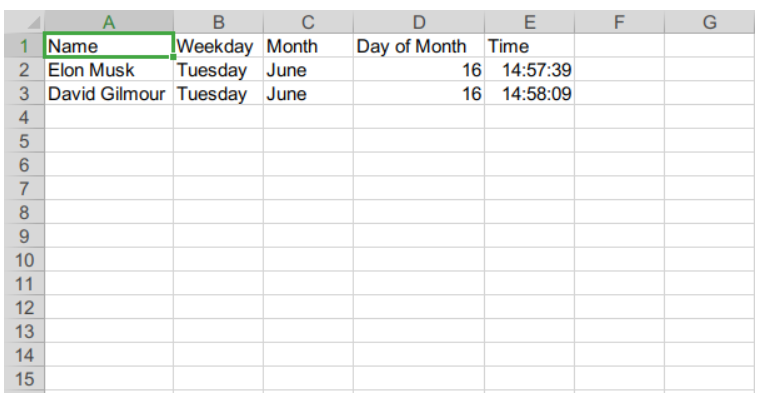
Task: Select column F header
Action: tap(619, 22)
